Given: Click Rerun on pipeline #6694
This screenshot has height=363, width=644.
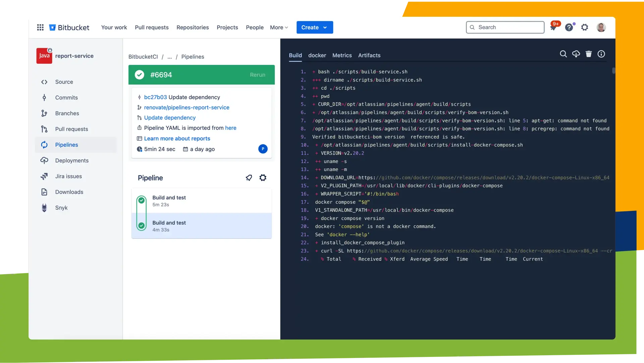Looking at the screenshot, I should 257,75.
